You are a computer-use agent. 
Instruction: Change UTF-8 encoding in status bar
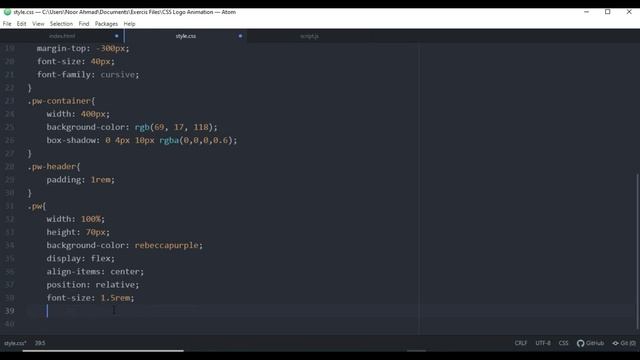click(x=543, y=343)
